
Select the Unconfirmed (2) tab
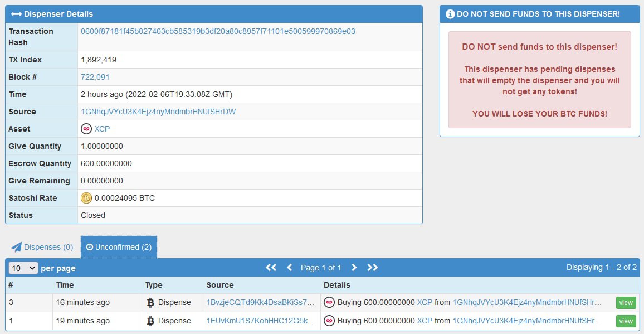pyautogui.click(x=119, y=247)
